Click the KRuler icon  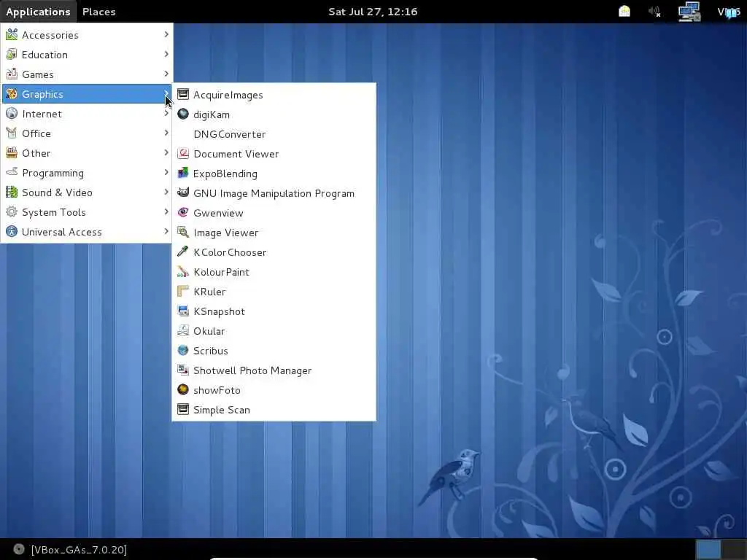pyautogui.click(x=183, y=291)
